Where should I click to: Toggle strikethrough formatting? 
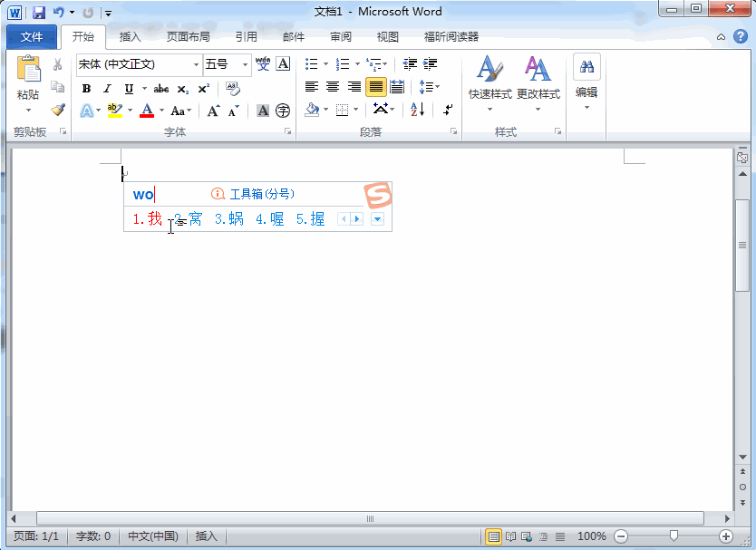(161, 88)
